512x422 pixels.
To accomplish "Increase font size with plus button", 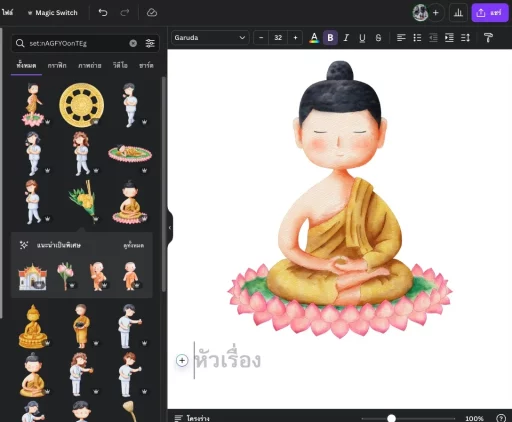I will (x=295, y=38).
